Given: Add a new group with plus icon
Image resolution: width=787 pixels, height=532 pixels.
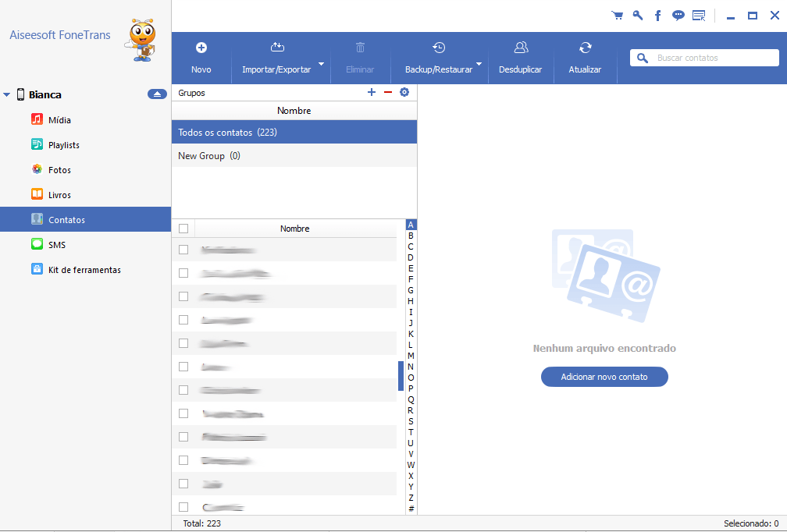Looking at the screenshot, I should tap(372, 93).
